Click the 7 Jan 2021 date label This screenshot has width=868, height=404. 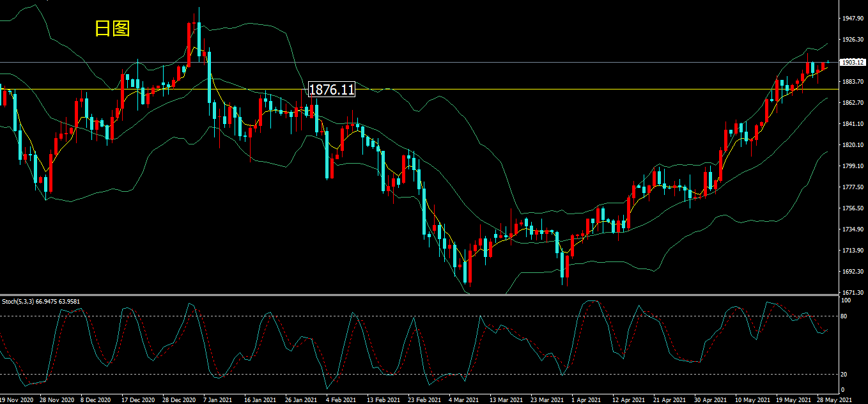217,400
